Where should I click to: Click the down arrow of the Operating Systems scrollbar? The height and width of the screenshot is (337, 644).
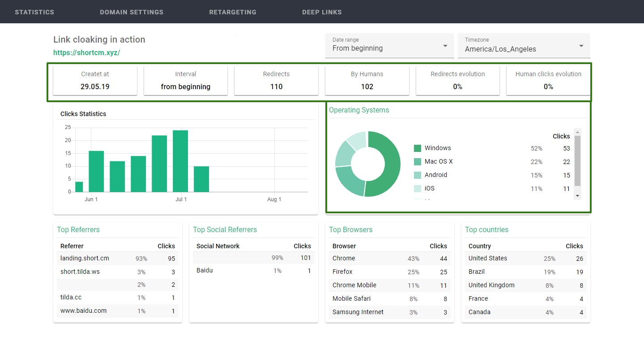577,196
